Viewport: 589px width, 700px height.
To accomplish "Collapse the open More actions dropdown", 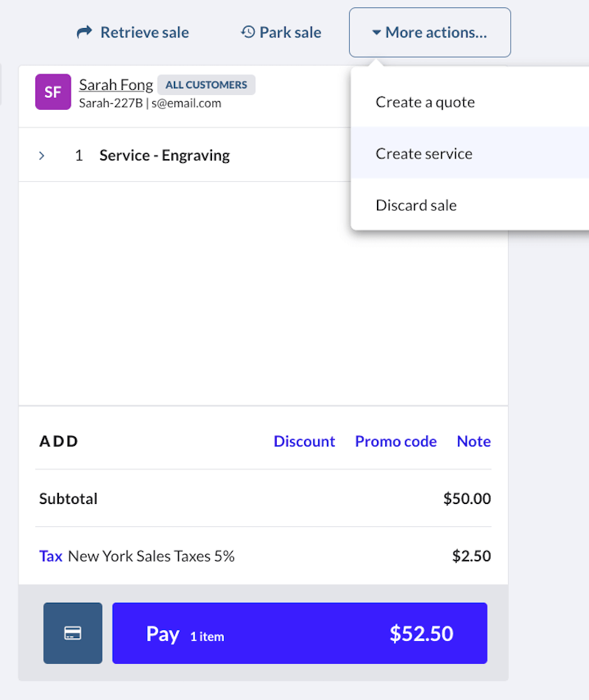I will 429,32.
